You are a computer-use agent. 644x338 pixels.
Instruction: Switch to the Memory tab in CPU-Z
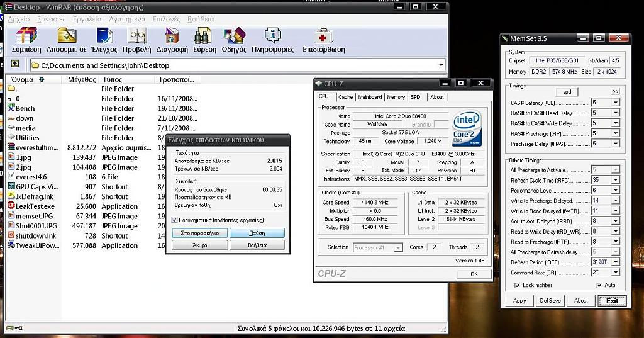pyautogui.click(x=396, y=97)
